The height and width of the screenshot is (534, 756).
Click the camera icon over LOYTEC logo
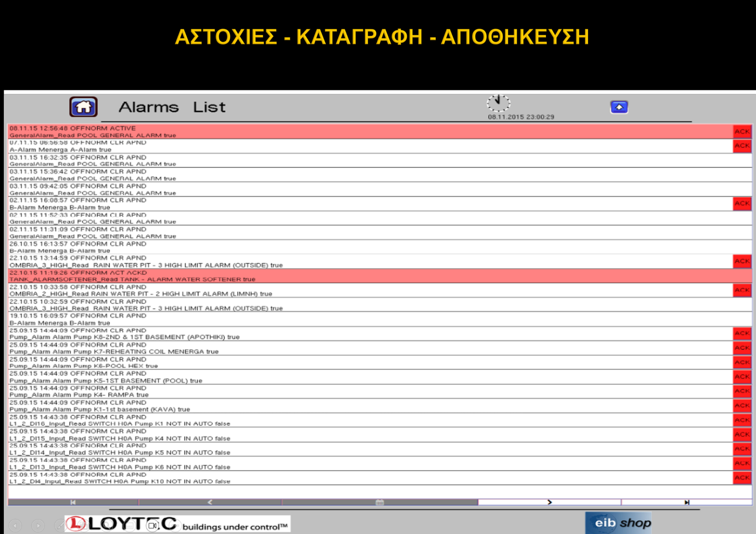pyautogui.click(x=152, y=526)
